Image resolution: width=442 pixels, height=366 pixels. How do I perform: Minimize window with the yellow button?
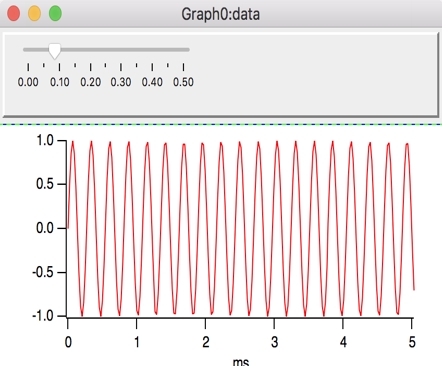tap(34, 14)
